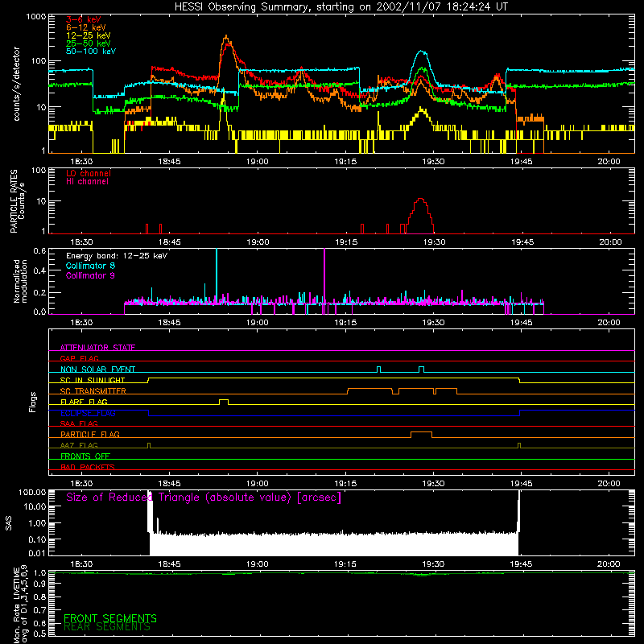Click the PARTICLE FLAG raised pulse
The image size is (644, 644).
click(421, 434)
